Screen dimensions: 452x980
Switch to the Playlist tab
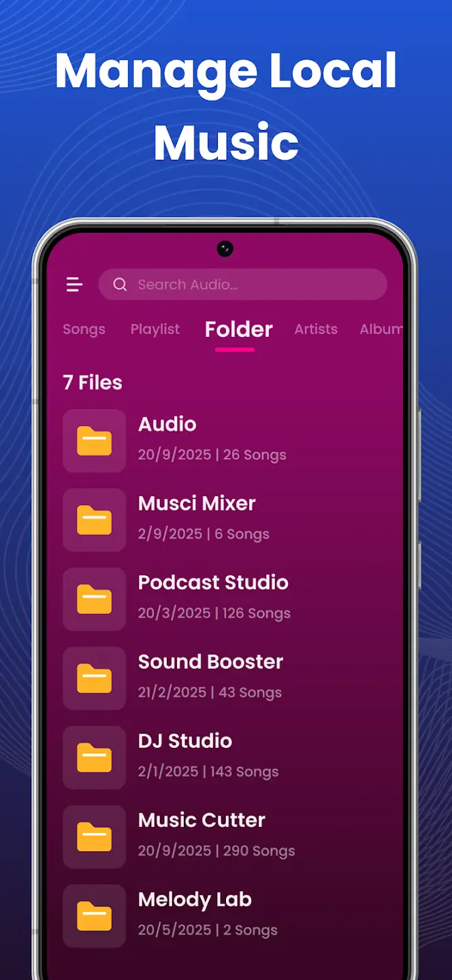[155, 329]
